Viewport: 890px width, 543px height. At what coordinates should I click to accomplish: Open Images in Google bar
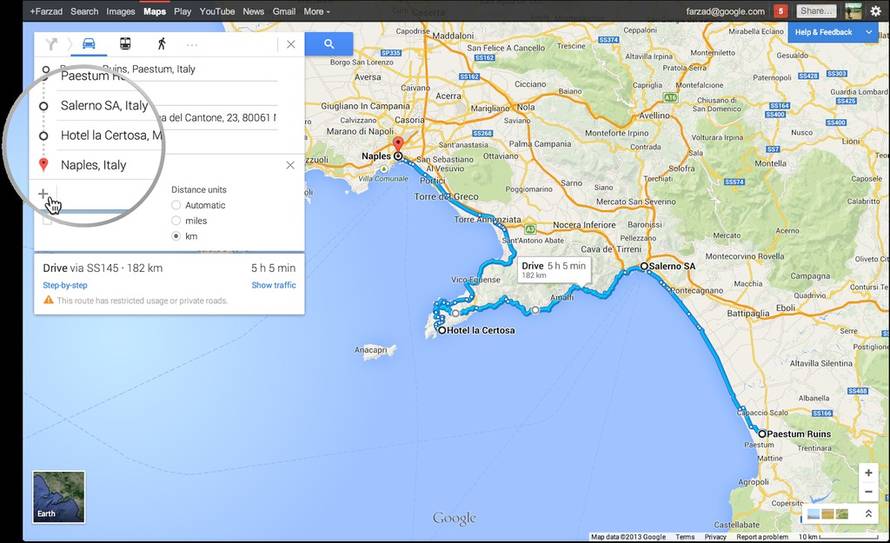pos(120,11)
